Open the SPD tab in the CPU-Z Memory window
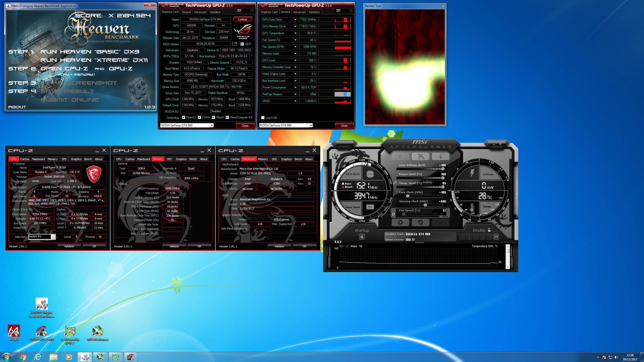Viewport: 644px width, 362px height. (169, 159)
